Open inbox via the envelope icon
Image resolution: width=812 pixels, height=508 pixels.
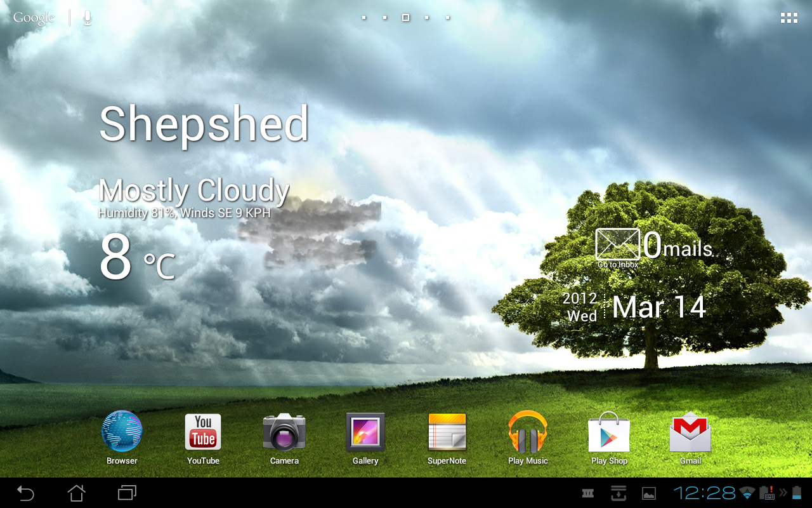(618, 244)
